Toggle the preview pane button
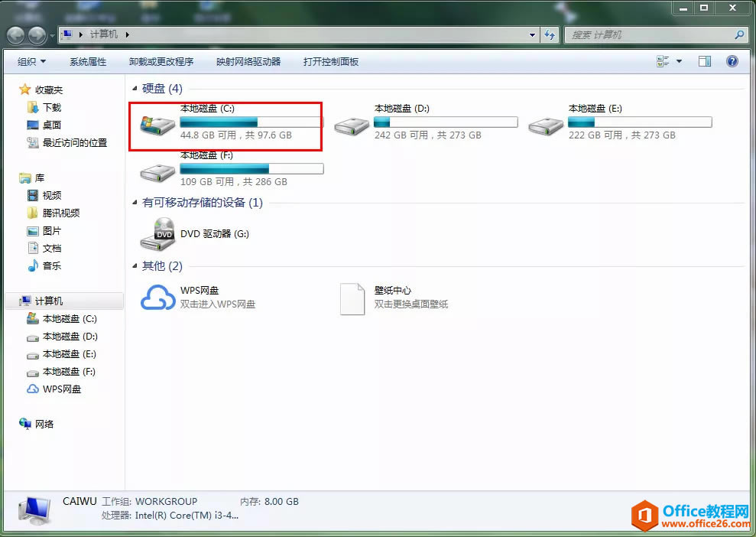 705,61
